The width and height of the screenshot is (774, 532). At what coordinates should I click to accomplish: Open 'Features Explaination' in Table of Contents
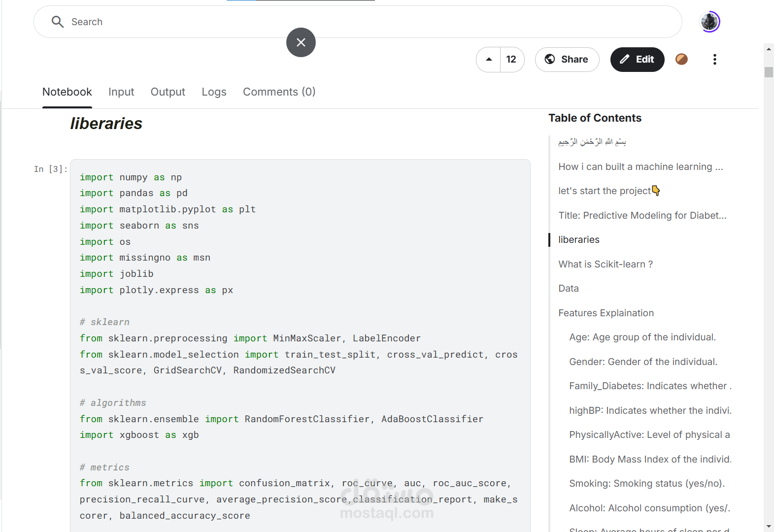click(x=606, y=313)
